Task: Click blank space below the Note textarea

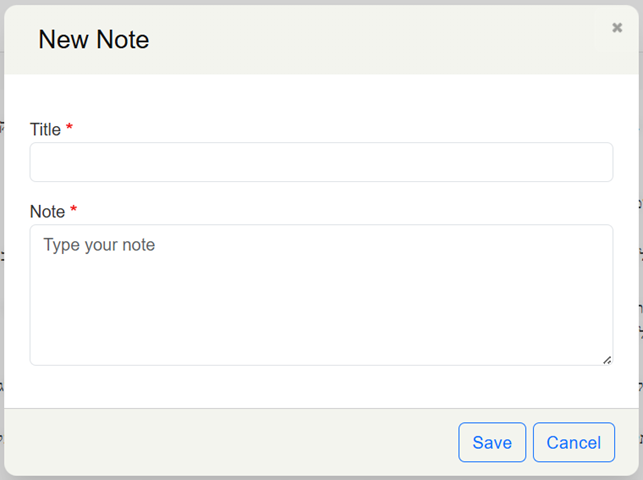Action: [320, 386]
